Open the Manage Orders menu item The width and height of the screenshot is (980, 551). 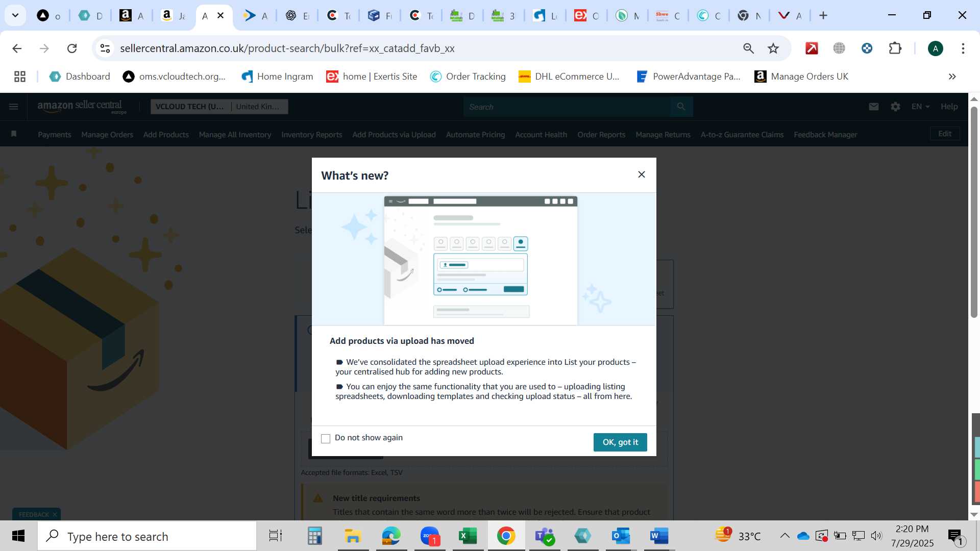pyautogui.click(x=107, y=135)
